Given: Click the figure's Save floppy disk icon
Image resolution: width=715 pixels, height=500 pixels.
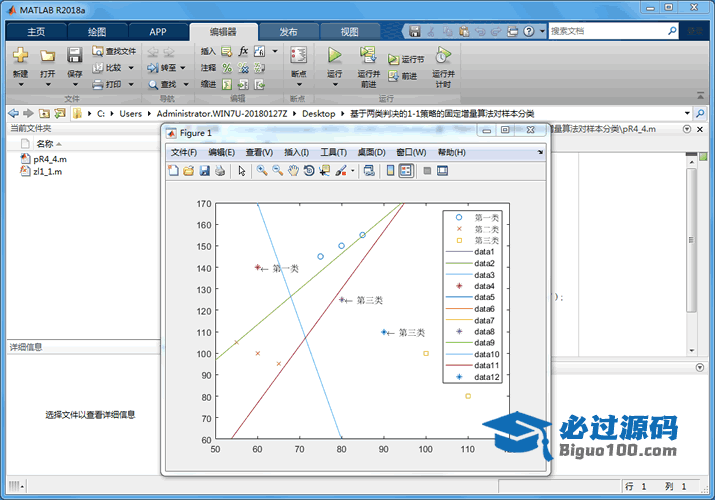Looking at the screenshot, I should click(x=204, y=171).
